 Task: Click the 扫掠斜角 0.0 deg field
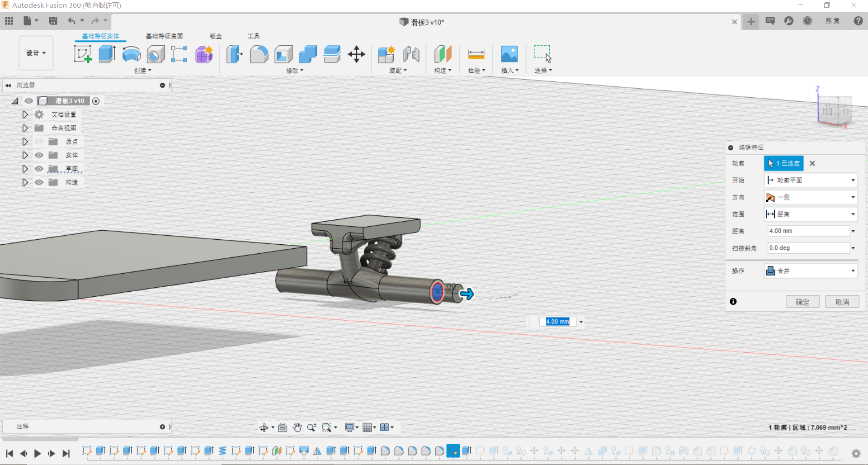point(808,248)
